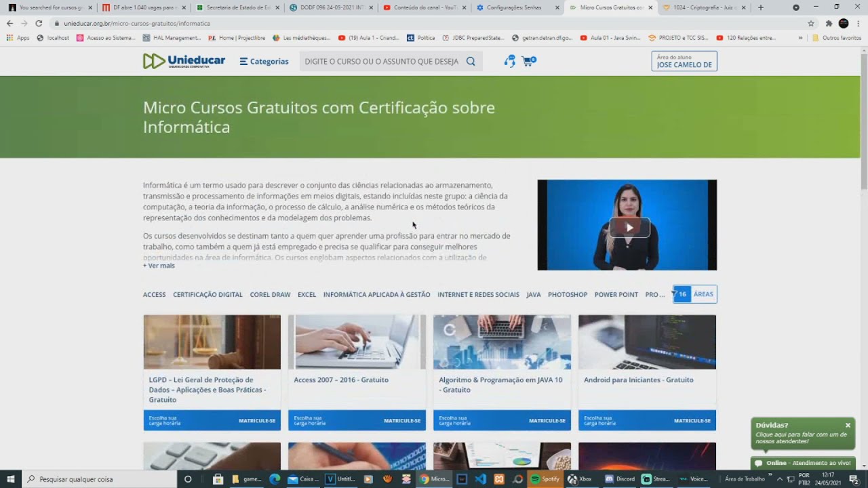
Task: Open Spotify from the taskbar
Action: pos(544,479)
